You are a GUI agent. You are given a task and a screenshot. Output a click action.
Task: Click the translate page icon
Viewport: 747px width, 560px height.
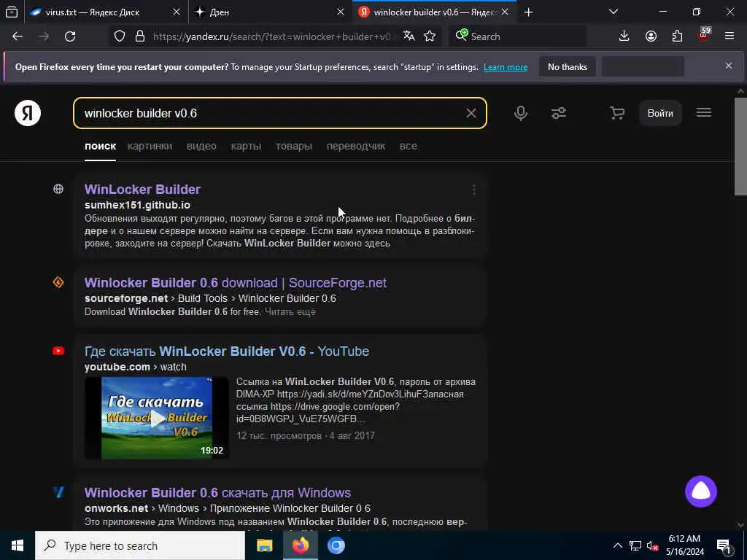pos(409,36)
